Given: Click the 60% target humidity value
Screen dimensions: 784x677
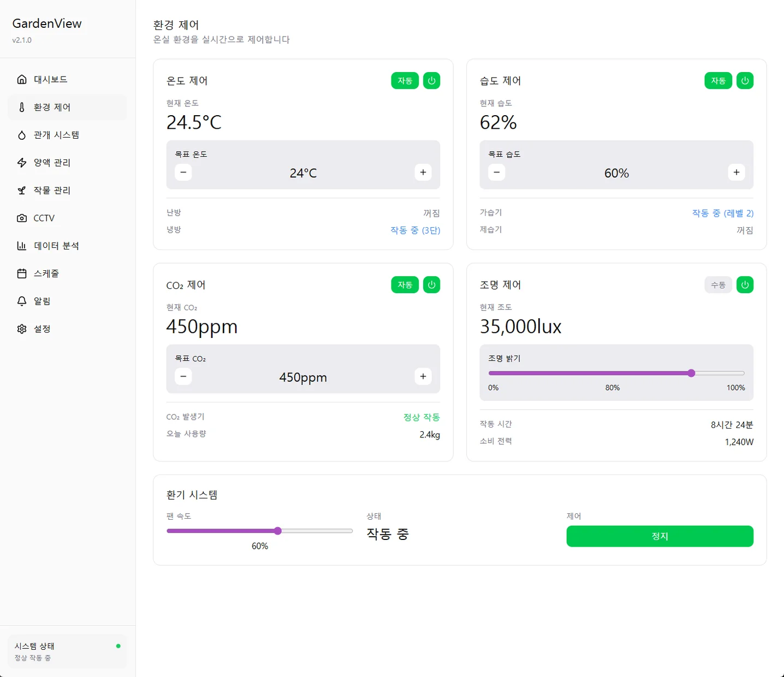Looking at the screenshot, I should 616,173.
